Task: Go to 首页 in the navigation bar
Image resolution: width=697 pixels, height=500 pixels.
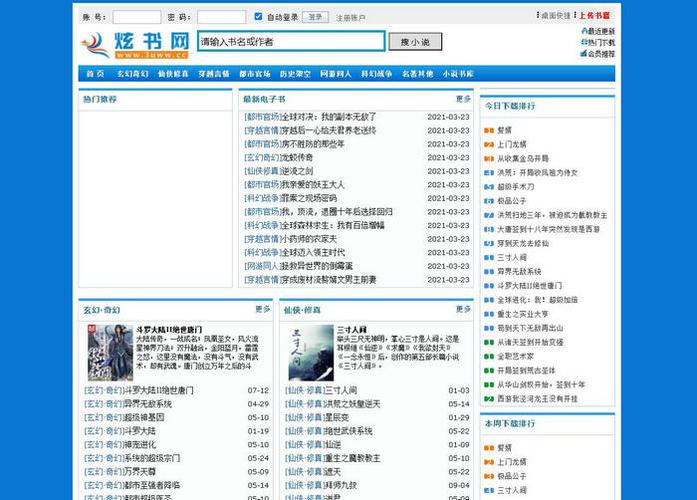Action: (95, 74)
